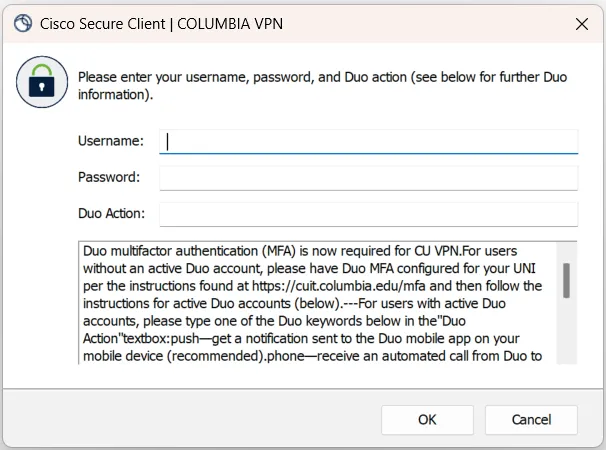This screenshot has height=450, width=606.
Task: Focus the Username input field
Action: click(369, 141)
